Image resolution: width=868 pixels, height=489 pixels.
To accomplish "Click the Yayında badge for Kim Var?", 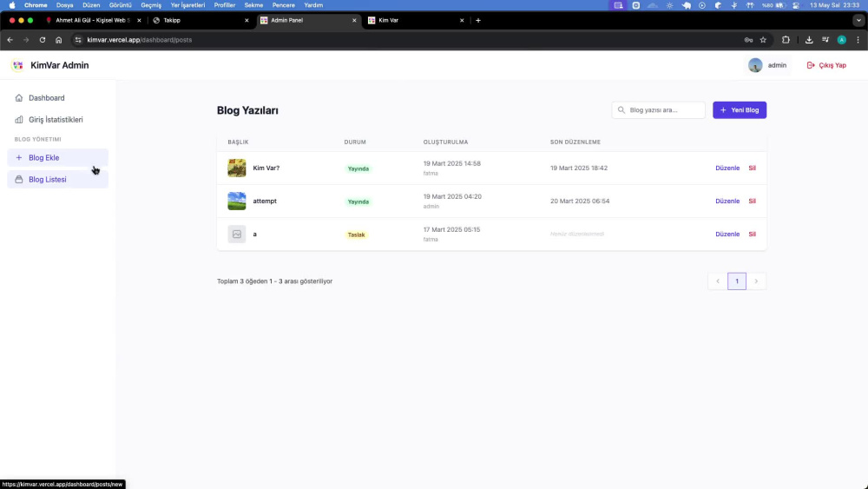I will (x=358, y=169).
